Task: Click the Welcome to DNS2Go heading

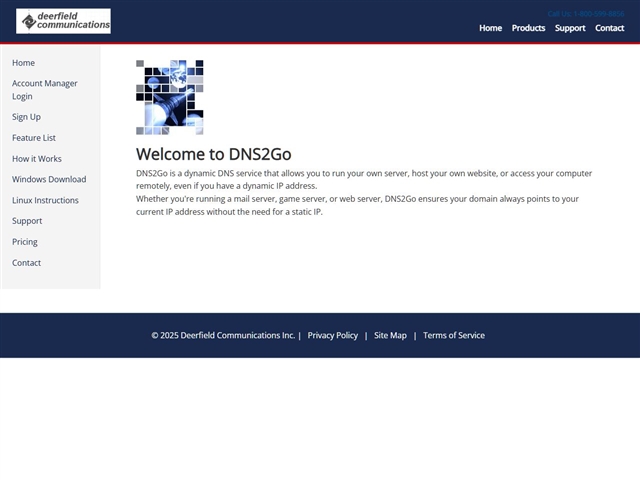Action: [x=213, y=154]
